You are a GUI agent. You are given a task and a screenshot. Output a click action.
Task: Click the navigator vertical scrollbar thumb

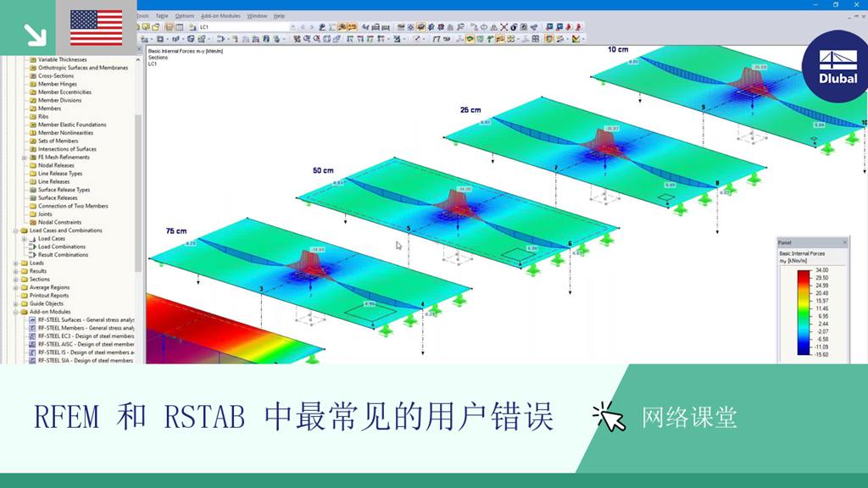(x=138, y=194)
